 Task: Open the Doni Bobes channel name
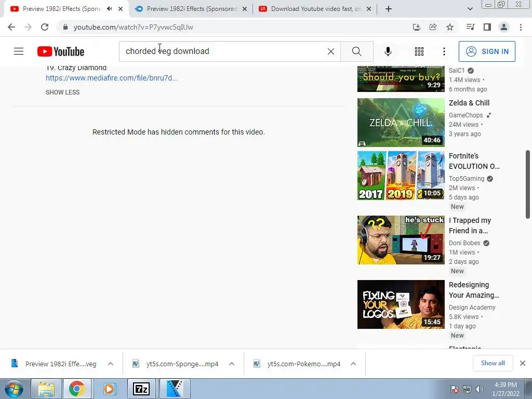pyautogui.click(x=464, y=243)
